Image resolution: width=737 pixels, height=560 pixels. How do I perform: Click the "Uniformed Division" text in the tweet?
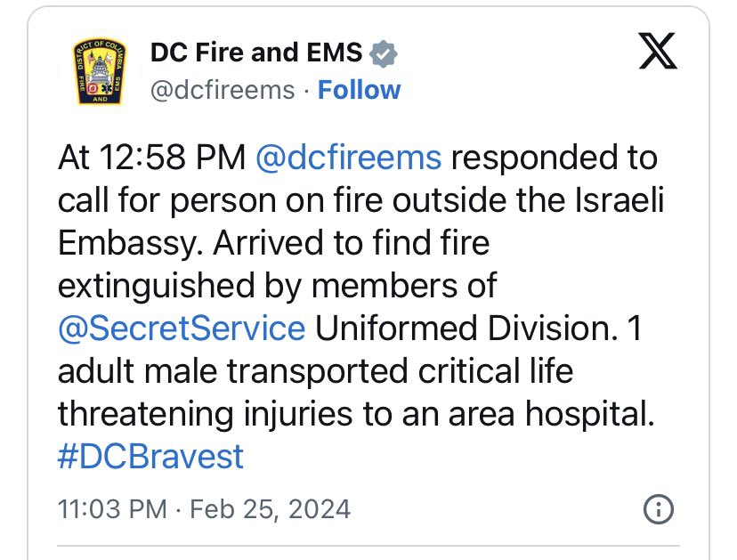(x=466, y=328)
